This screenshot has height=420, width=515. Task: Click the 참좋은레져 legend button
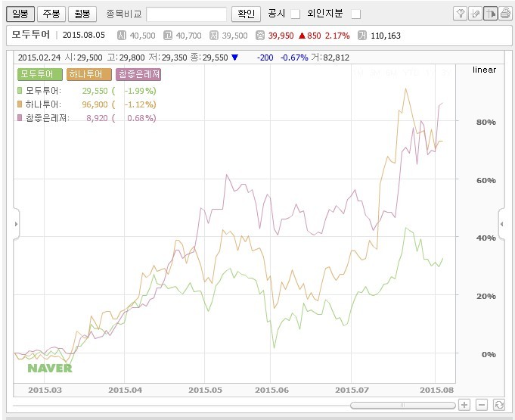(x=139, y=74)
